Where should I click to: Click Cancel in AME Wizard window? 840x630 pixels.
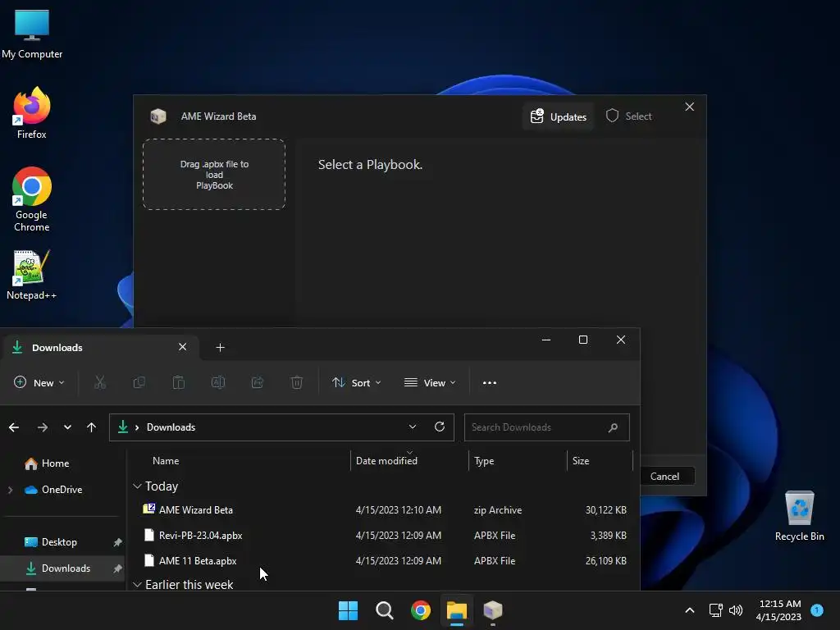coord(664,477)
